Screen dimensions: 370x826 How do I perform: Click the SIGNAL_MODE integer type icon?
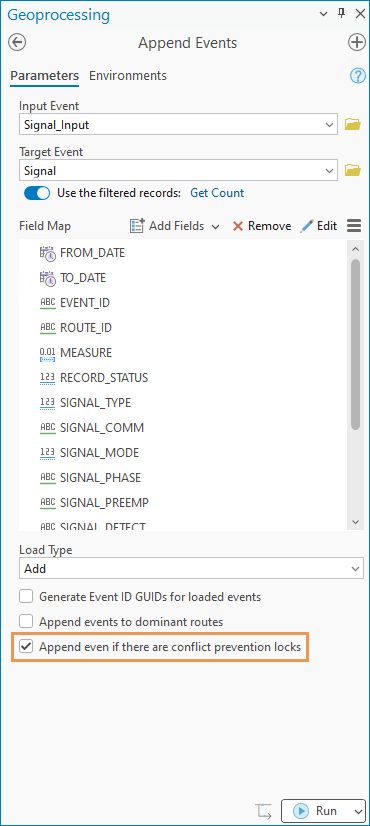point(47,453)
